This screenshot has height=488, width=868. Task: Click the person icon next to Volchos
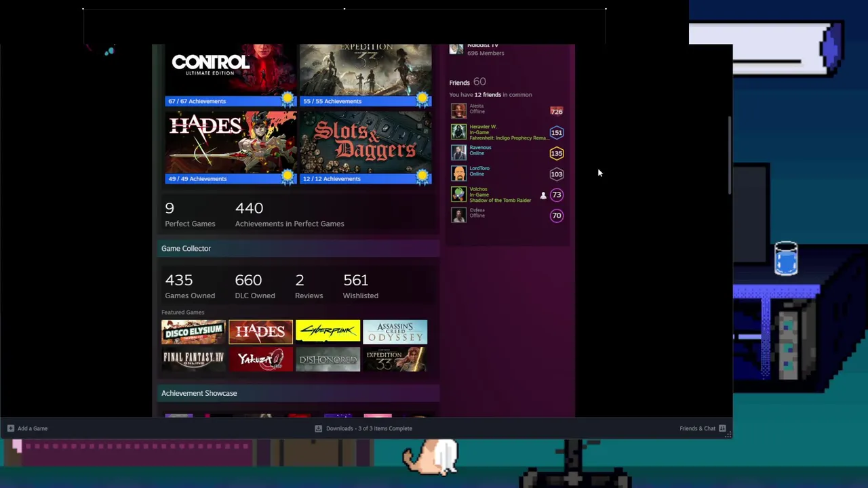coord(543,196)
